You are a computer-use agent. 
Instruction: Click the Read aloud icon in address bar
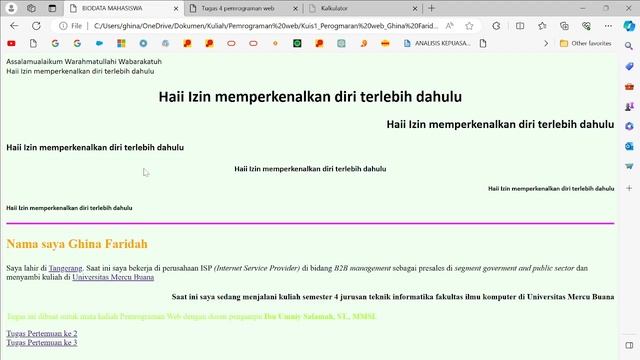click(449, 26)
